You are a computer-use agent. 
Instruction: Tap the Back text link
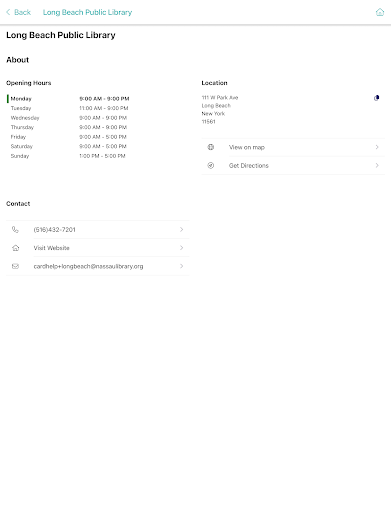coord(22,12)
